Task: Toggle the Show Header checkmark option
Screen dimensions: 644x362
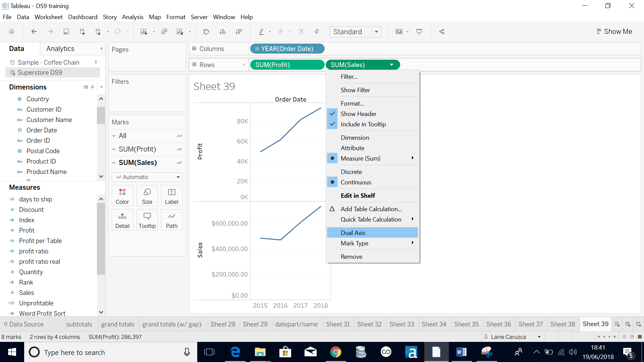Action: [358, 114]
